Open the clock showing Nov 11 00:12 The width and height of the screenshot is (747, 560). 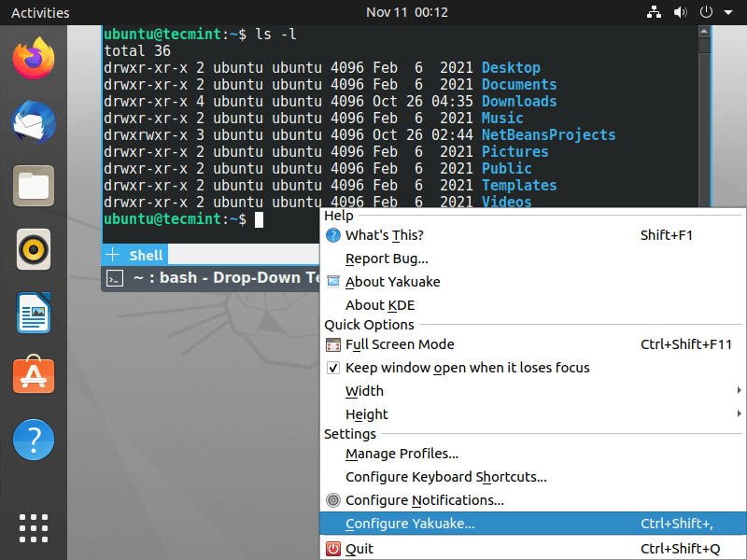click(x=407, y=12)
